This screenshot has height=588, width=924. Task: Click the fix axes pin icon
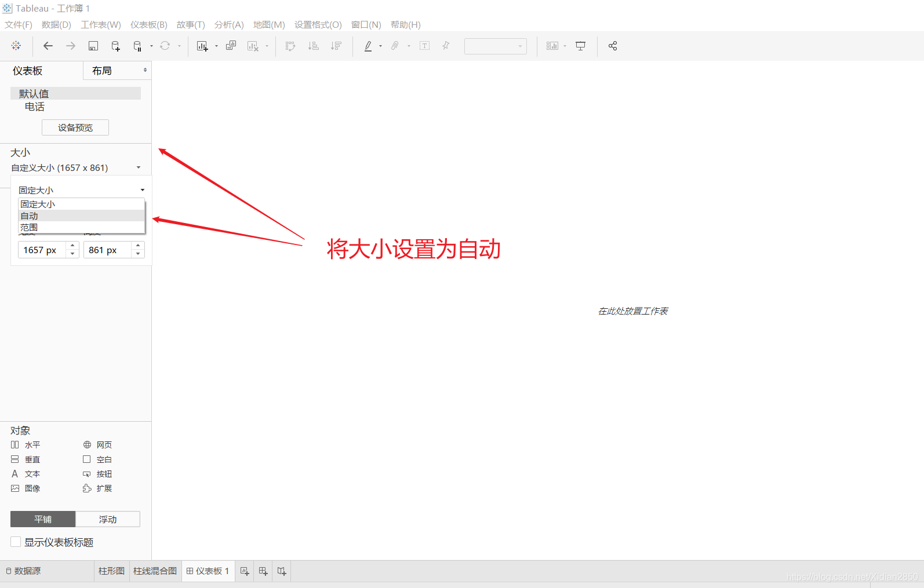(446, 46)
